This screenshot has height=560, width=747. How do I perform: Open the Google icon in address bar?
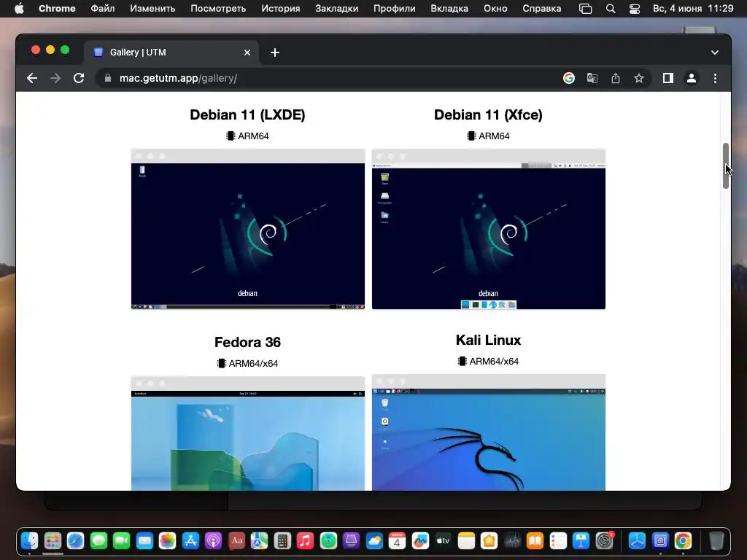tap(569, 78)
